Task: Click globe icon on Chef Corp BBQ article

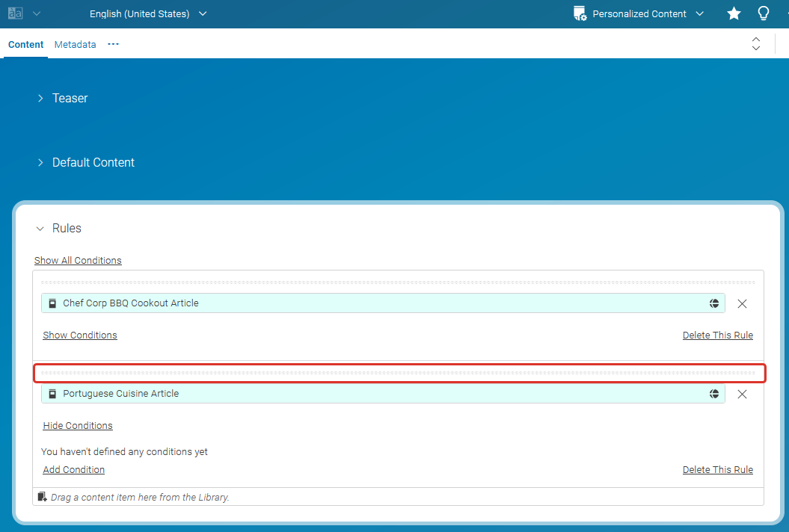Action: pyautogui.click(x=714, y=303)
